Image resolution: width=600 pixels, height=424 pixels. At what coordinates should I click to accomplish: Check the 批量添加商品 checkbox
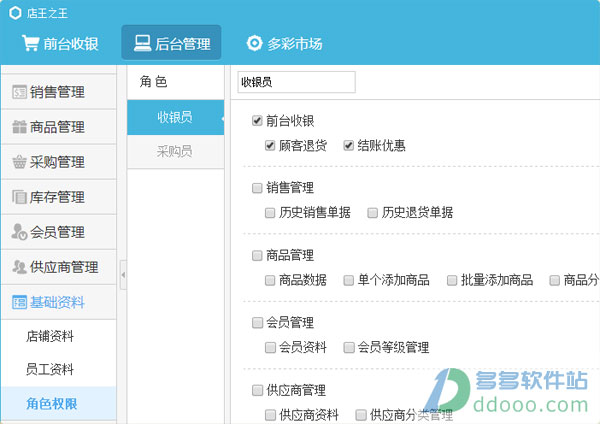point(452,280)
